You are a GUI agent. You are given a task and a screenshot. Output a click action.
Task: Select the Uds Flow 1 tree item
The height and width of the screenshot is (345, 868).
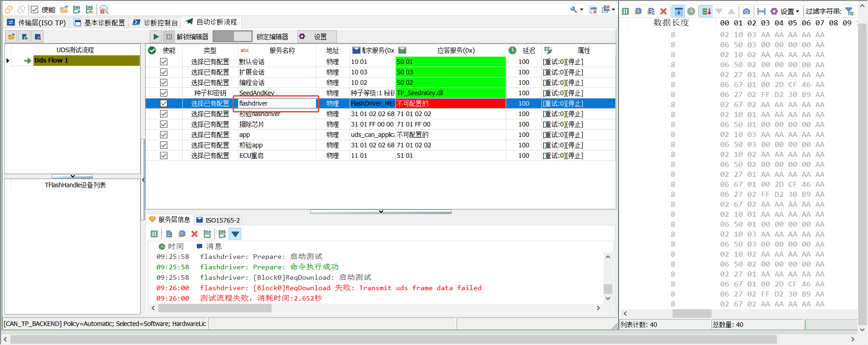[86, 60]
